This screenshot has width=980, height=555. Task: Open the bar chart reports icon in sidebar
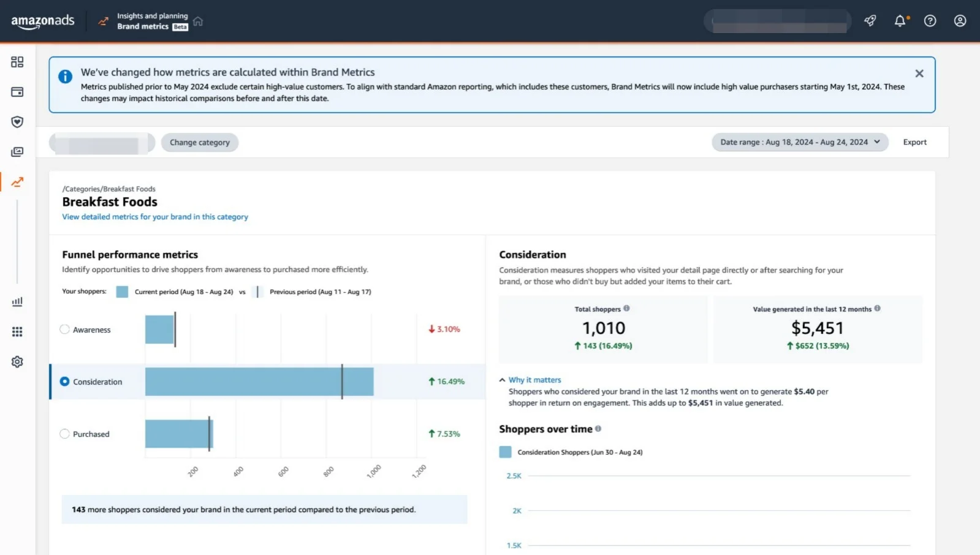tap(17, 301)
